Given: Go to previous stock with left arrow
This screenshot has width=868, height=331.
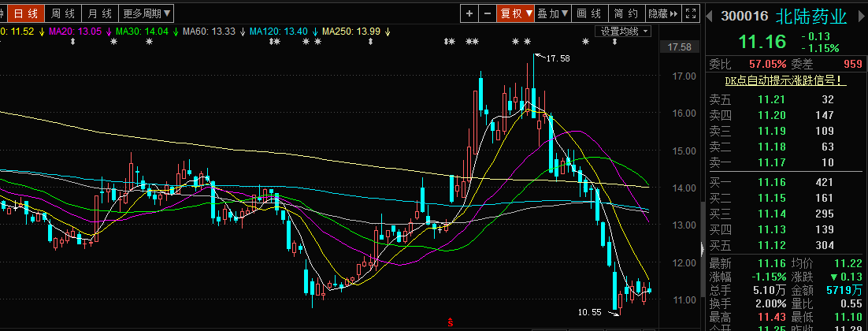Looking at the screenshot, I should (710, 16).
